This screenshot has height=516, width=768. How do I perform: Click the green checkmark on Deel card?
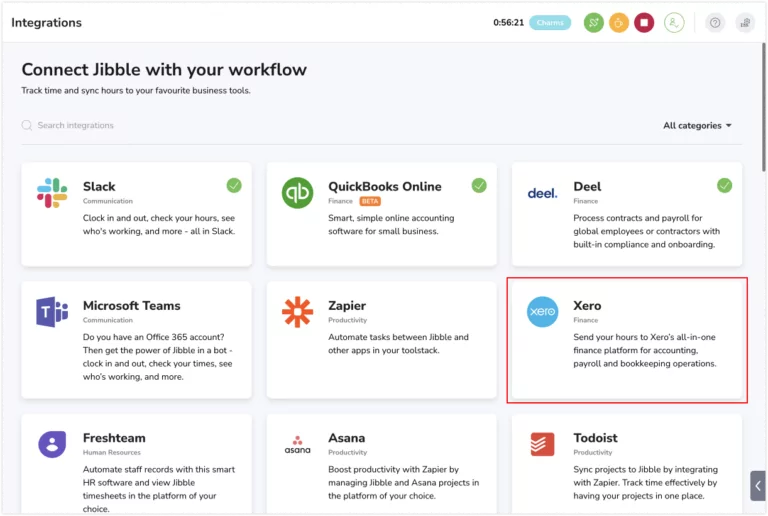pyautogui.click(x=724, y=186)
